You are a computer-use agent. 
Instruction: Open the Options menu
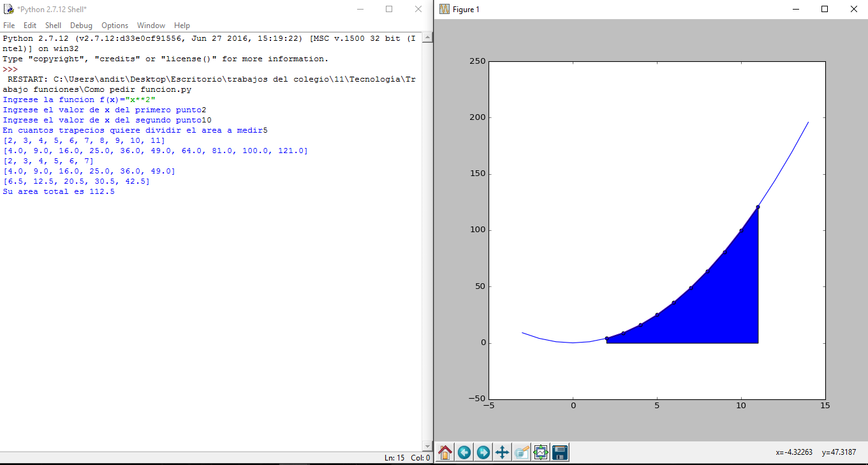coord(115,26)
